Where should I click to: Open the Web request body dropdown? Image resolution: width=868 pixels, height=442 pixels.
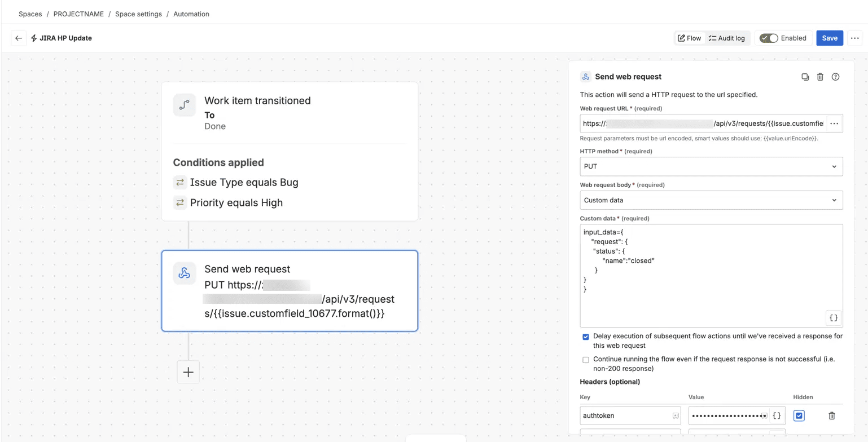[711, 200]
